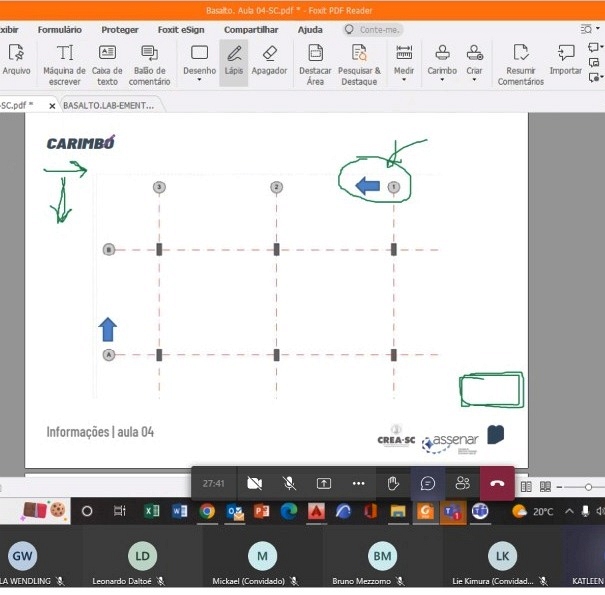The image size is (605, 595).
Task: Open Word from the taskbar
Action: point(179,511)
